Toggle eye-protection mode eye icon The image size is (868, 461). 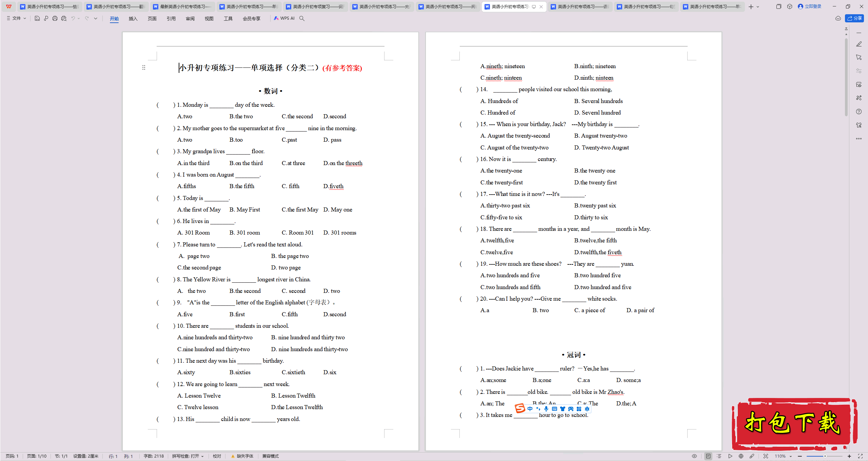tap(694, 456)
